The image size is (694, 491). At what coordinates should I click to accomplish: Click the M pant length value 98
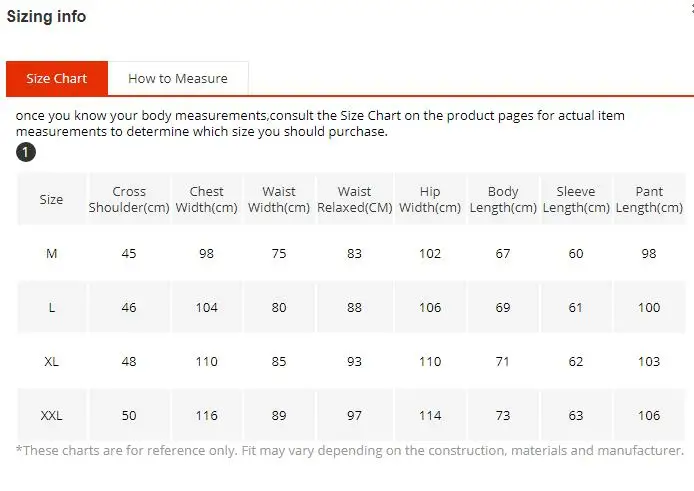[649, 254]
